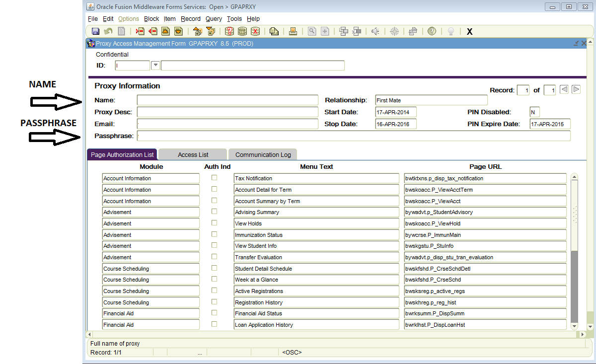
Task: Open the Communication Log tab
Action: (x=263, y=154)
